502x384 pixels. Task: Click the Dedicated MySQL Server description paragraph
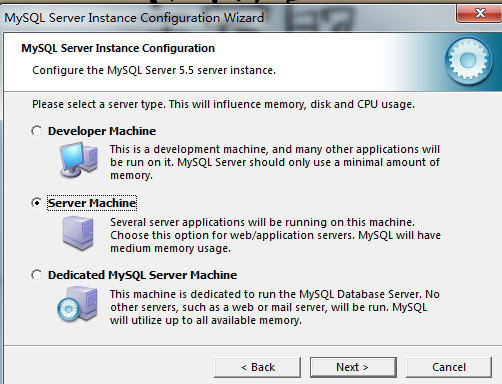click(x=275, y=307)
